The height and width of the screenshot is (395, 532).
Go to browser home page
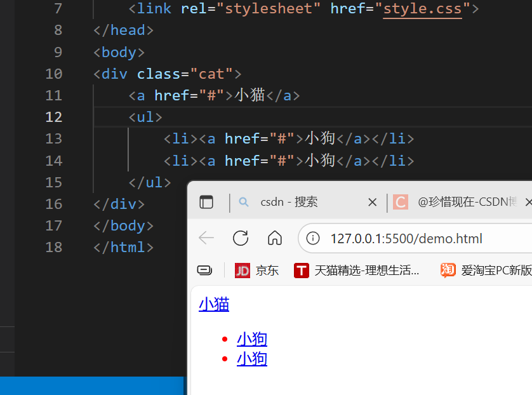[275, 238]
